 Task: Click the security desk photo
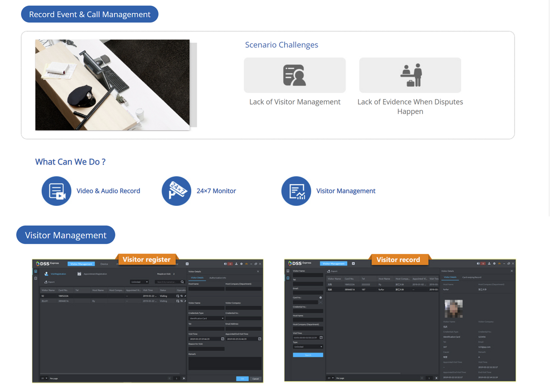pos(112,85)
